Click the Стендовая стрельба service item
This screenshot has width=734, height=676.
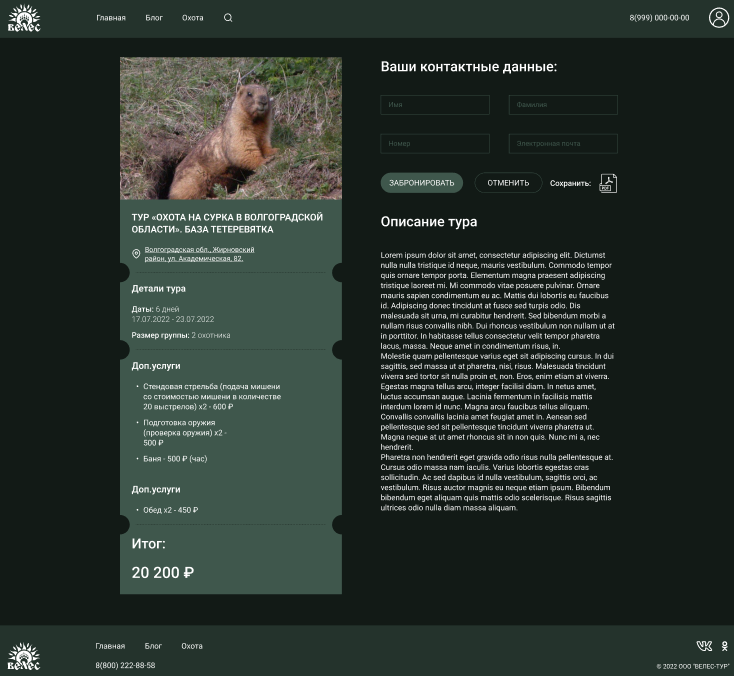click(212, 397)
